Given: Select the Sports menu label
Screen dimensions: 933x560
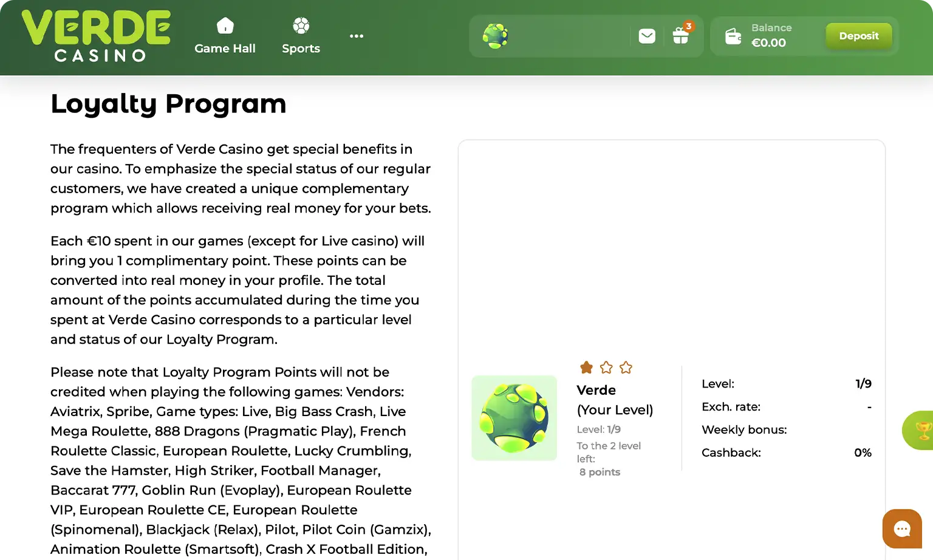Looking at the screenshot, I should pos(301,49).
